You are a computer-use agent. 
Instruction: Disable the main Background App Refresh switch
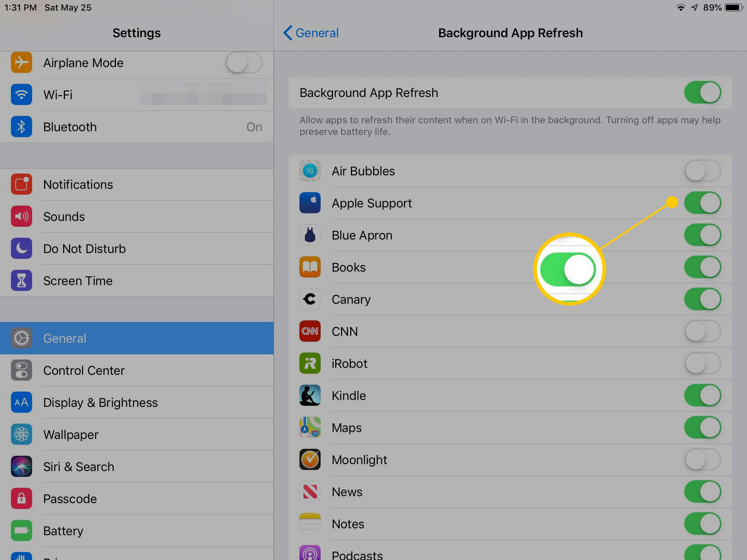703,93
